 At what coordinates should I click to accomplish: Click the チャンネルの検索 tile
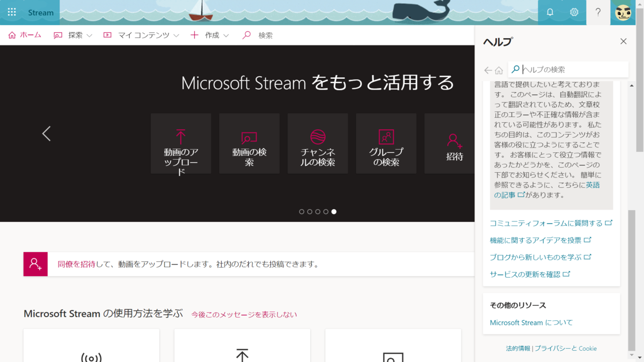318,143
